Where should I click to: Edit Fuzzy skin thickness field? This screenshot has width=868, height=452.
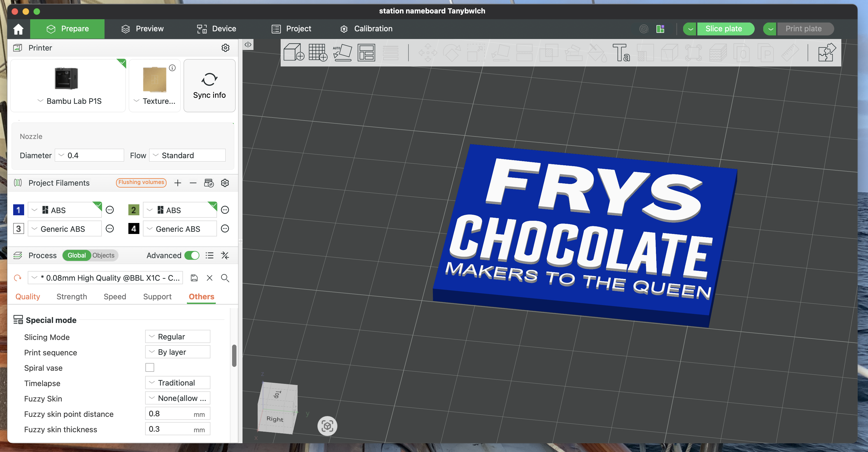(x=177, y=429)
